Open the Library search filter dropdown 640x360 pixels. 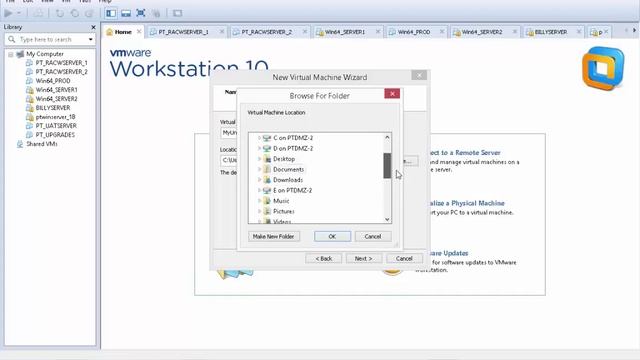point(91,40)
